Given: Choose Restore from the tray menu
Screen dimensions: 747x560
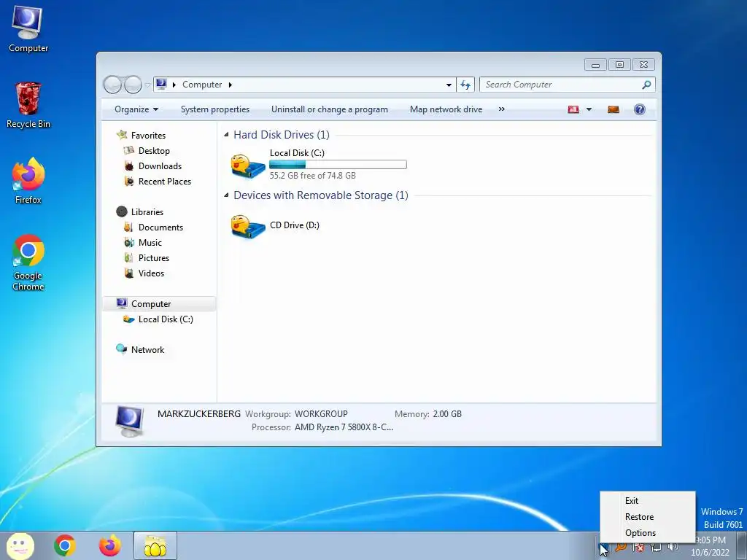Looking at the screenshot, I should click(x=639, y=517).
